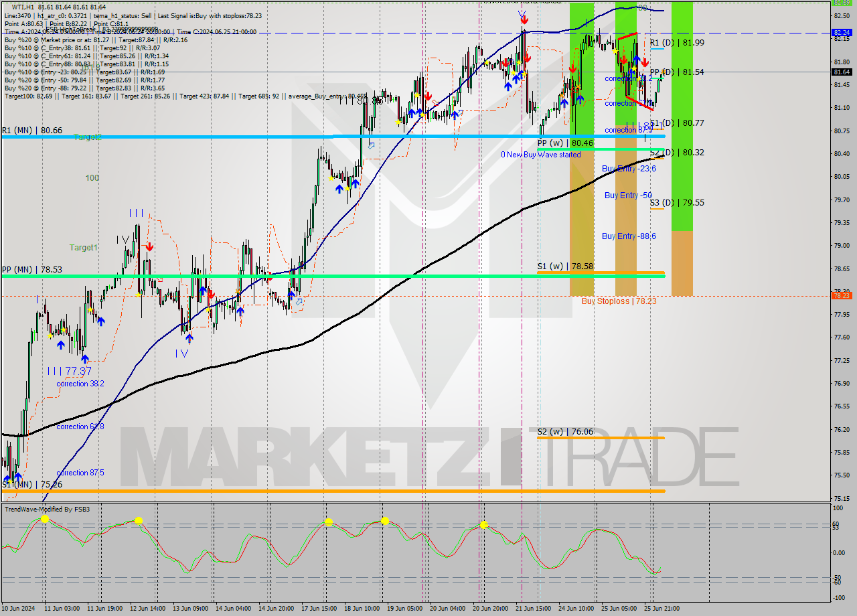The image size is (857, 616).
Task: Click the 'S1 (w) | 78.58' label
Action: [566, 266]
